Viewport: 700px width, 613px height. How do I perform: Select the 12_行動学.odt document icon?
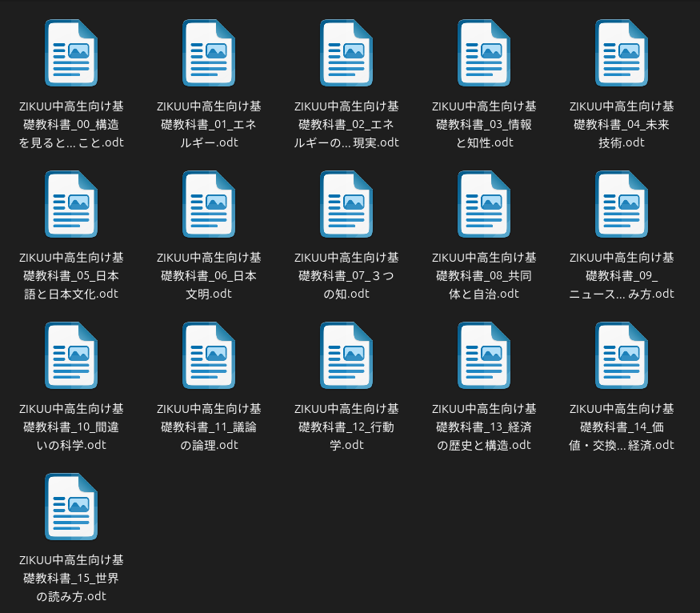click(x=346, y=355)
